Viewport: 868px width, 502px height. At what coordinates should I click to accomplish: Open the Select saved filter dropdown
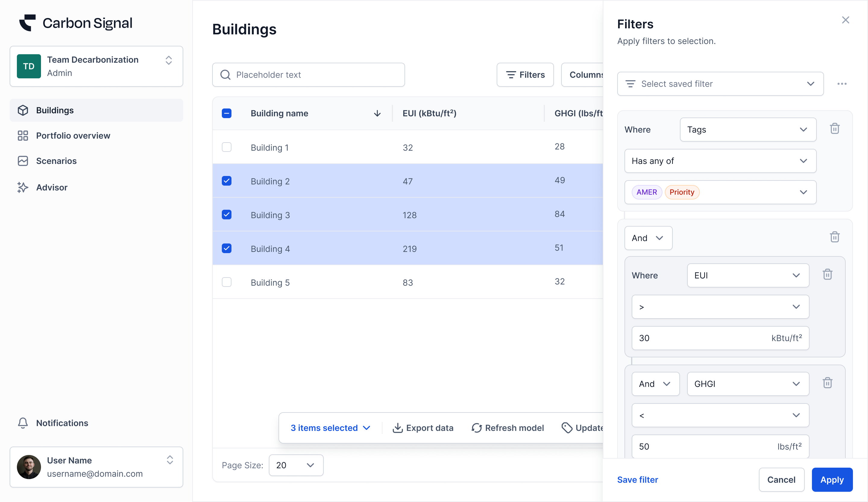pos(720,84)
